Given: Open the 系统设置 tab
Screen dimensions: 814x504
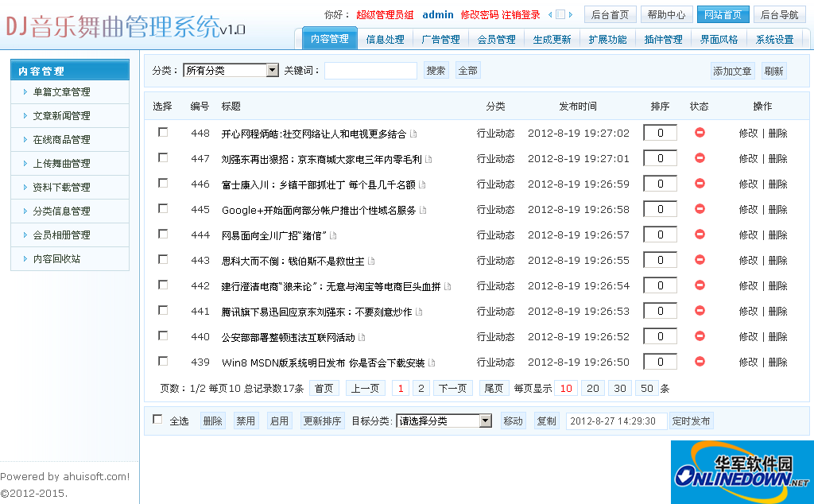Looking at the screenshot, I should [x=774, y=40].
